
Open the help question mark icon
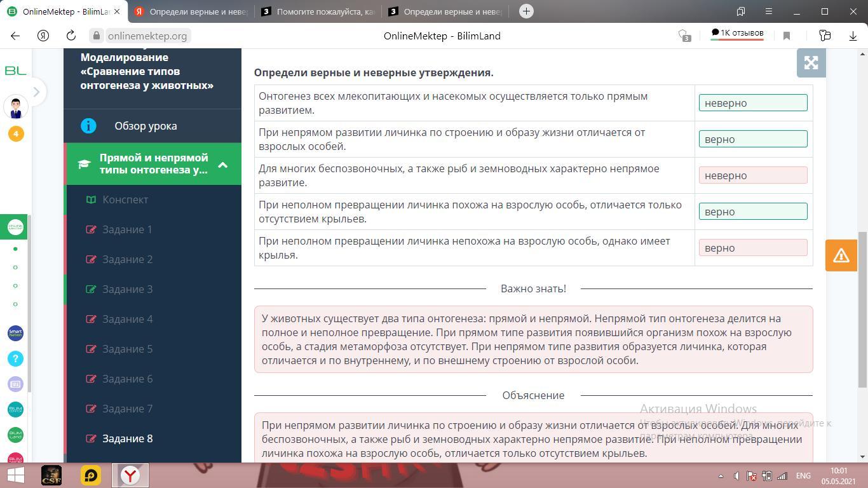[15, 358]
